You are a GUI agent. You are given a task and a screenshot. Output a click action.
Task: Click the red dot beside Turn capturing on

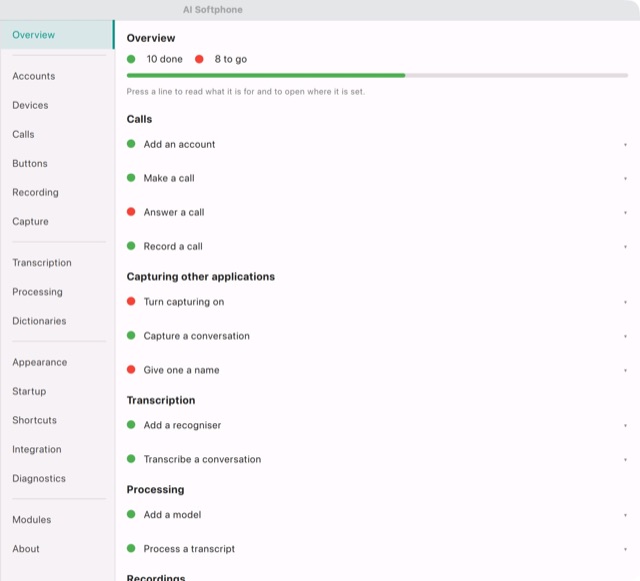click(x=131, y=301)
